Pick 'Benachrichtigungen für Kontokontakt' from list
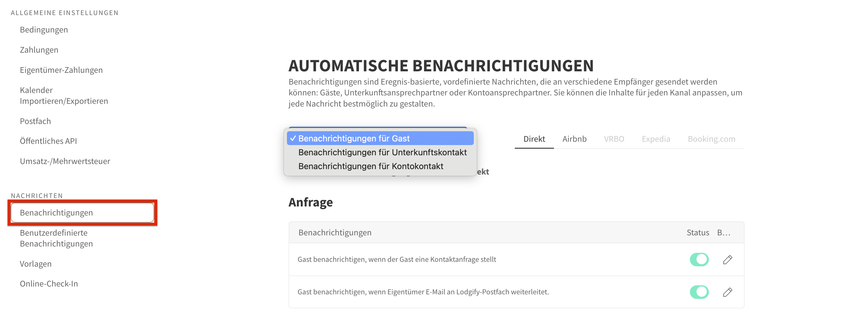This screenshot has width=868, height=313. pos(371,166)
